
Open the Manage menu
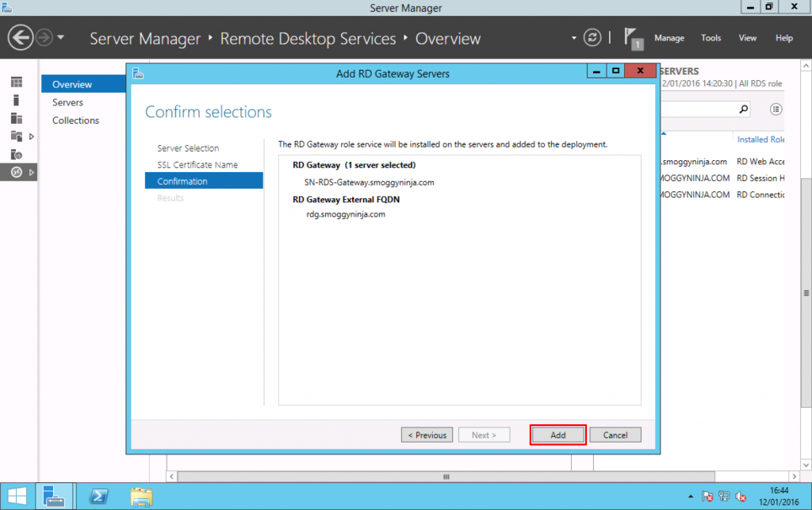pyautogui.click(x=668, y=37)
